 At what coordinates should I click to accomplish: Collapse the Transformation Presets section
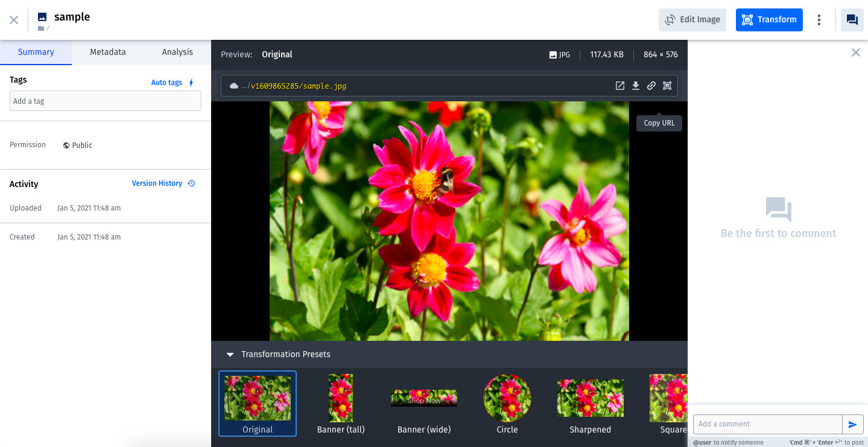pyautogui.click(x=230, y=355)
